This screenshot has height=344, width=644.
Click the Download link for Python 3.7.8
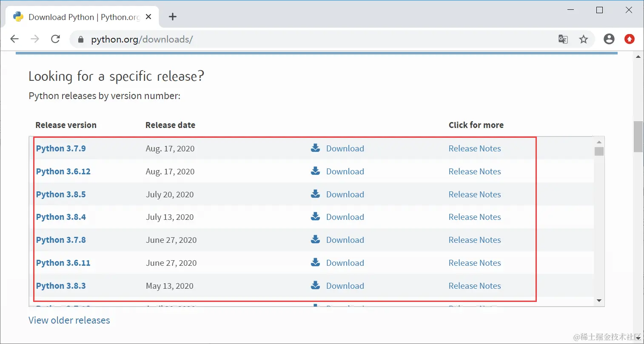[x=345, y=240]
